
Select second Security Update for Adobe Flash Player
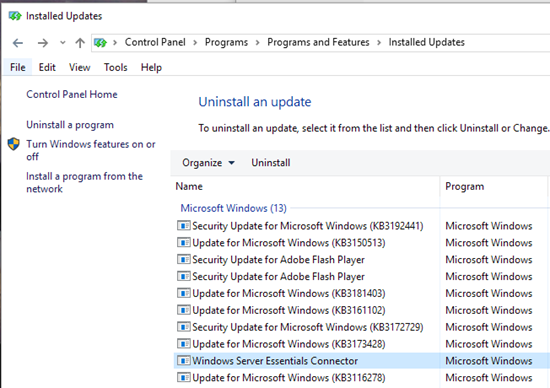(361, 276)
